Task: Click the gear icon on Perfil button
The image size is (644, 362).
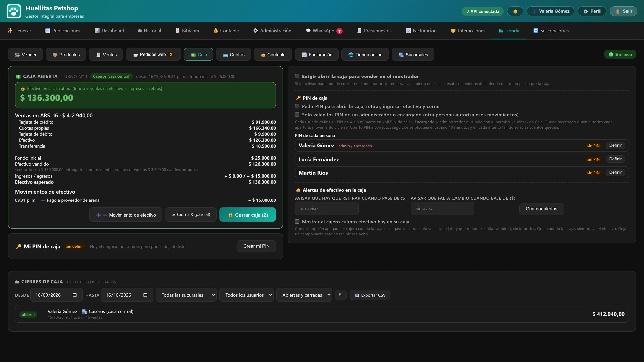Action: 586,11
